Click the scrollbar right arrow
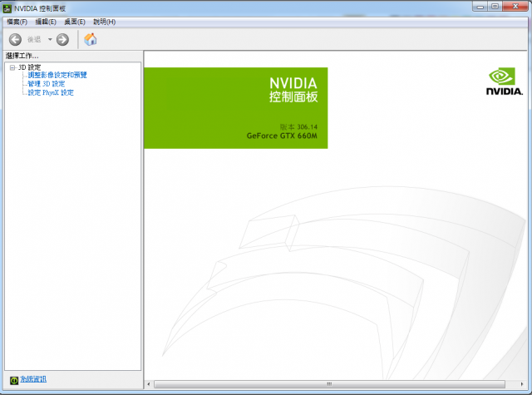 point(522,384)
